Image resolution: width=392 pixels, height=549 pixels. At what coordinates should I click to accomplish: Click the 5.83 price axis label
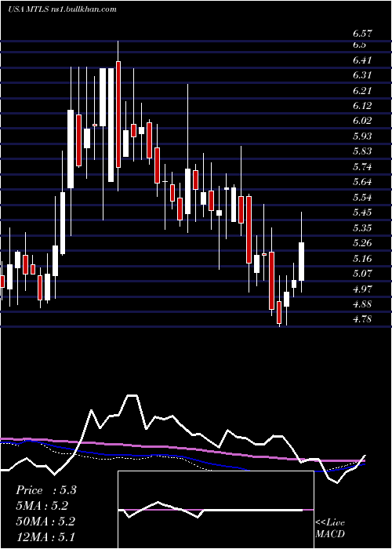click(362, 151)
